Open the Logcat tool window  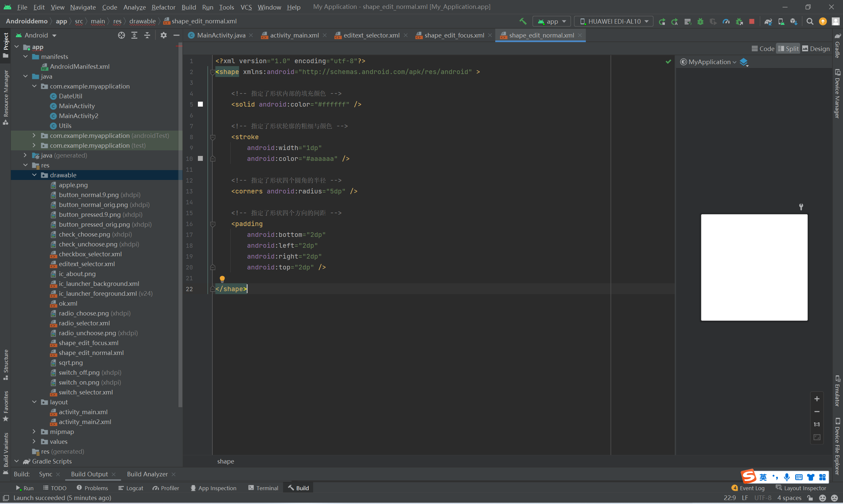(x=131, y=488)
